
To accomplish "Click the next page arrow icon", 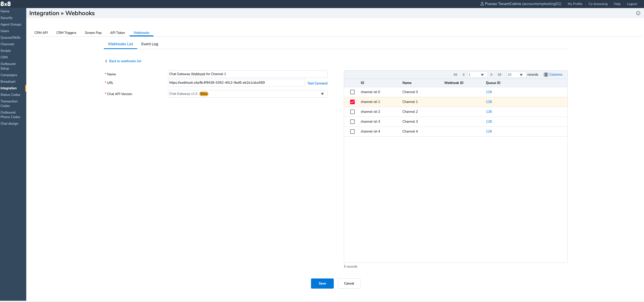I will point(491,75).
